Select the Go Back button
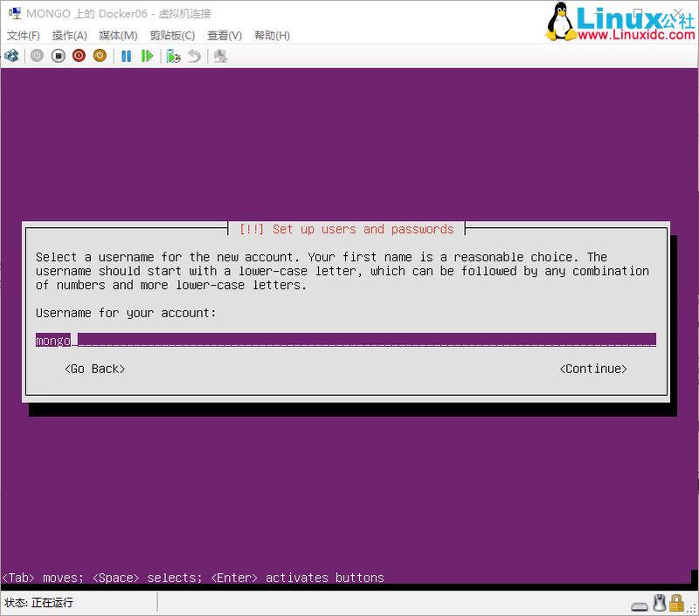 94,369
